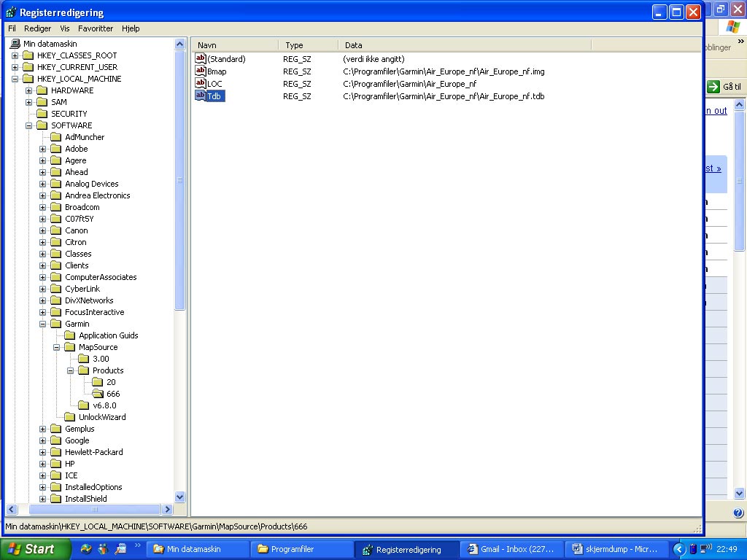The image size is (747, 560).
Task: Open the Rediger menu
Action: point(38,28)
